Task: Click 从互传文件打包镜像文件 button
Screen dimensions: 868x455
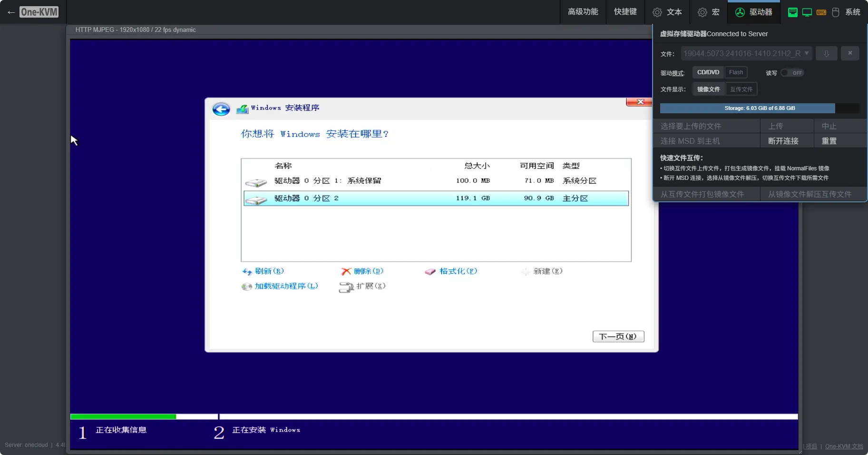Action: click(706, 194)
